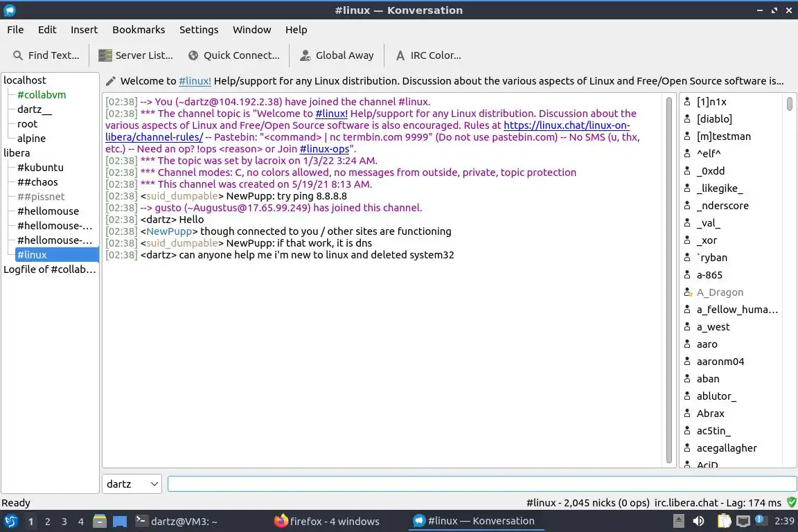This screenshot has width=798, height=532.
Task: Click the notification info tray icon
Action: (x=761, y=520)
